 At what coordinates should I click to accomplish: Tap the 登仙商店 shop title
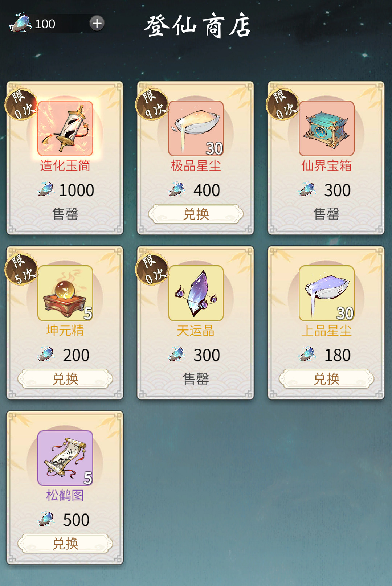click(198, 25)
